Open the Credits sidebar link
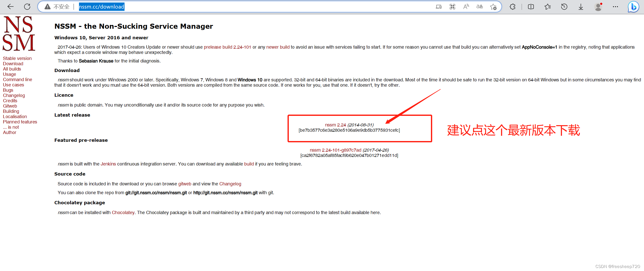The image size is (644, 271). point(10,101)
